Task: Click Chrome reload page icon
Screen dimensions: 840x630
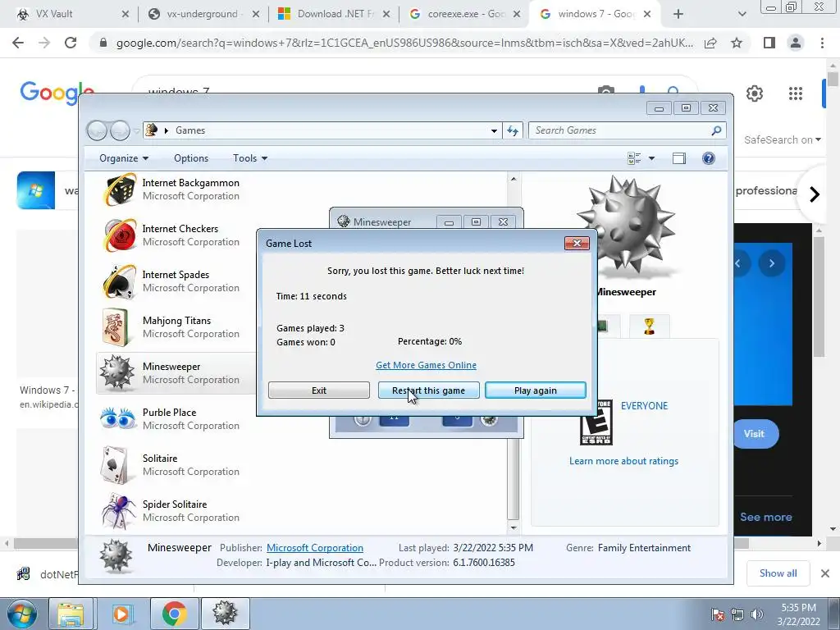Action: point(71,43)
